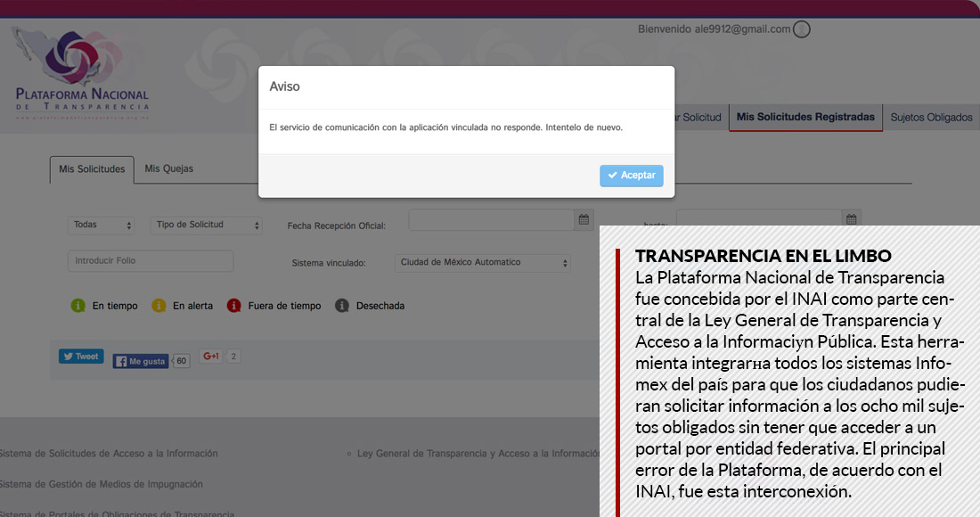Screen dimensions: 980x517
Task: Click the gray Desechada status icon
Action: (341, 306)
